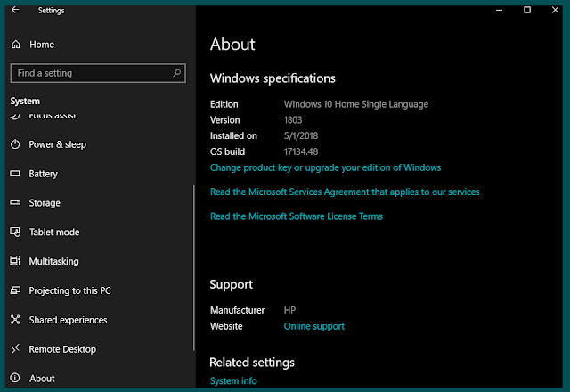Click the Home house icon
This screenshot has width=570, height=392.
coord(16,45)
